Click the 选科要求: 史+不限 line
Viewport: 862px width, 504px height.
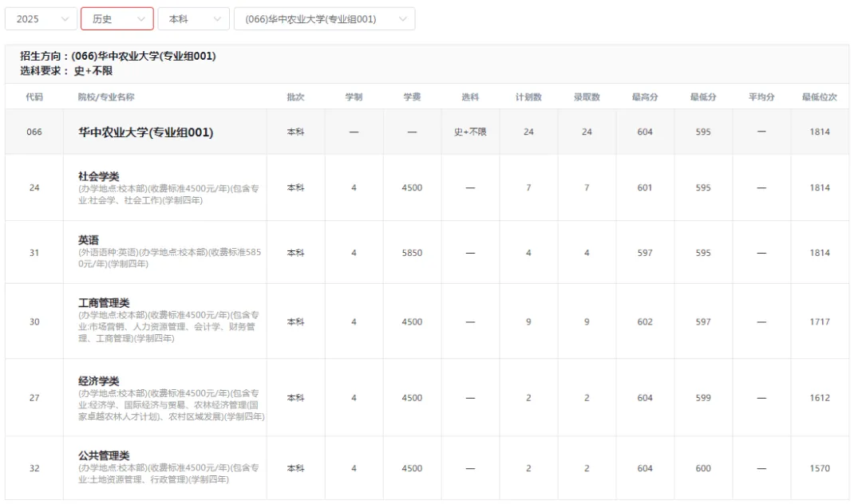click(66, 71)
